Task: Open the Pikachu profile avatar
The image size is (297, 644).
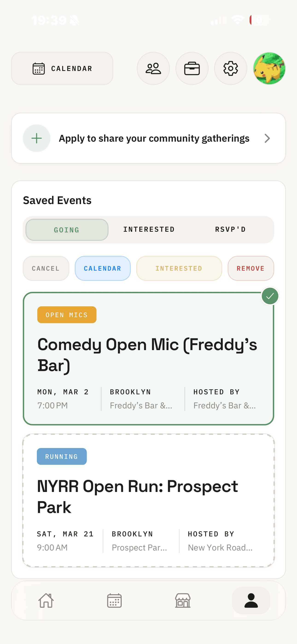Action: (269, 68)
